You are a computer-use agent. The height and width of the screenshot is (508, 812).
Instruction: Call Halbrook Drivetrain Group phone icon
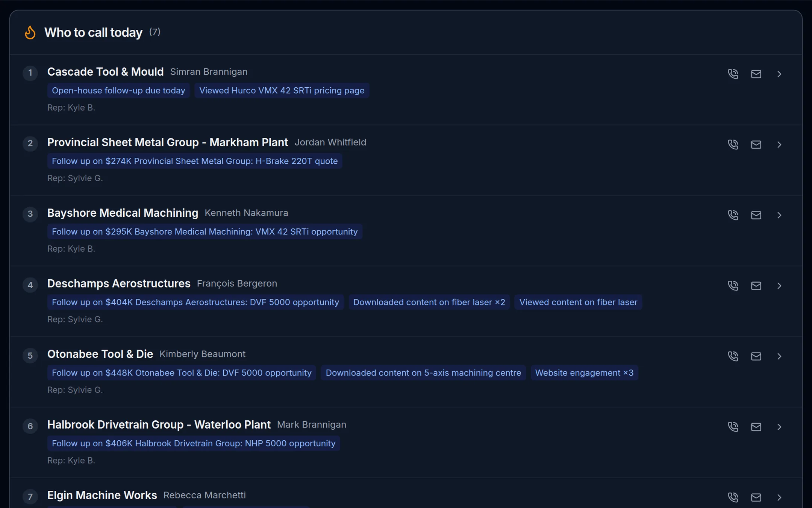(733, 427)
